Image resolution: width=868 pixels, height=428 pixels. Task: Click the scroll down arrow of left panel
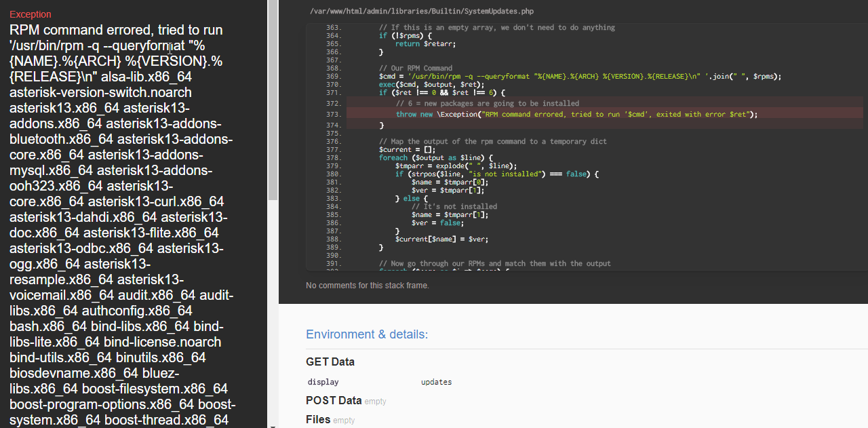click(x=273, y=425)
